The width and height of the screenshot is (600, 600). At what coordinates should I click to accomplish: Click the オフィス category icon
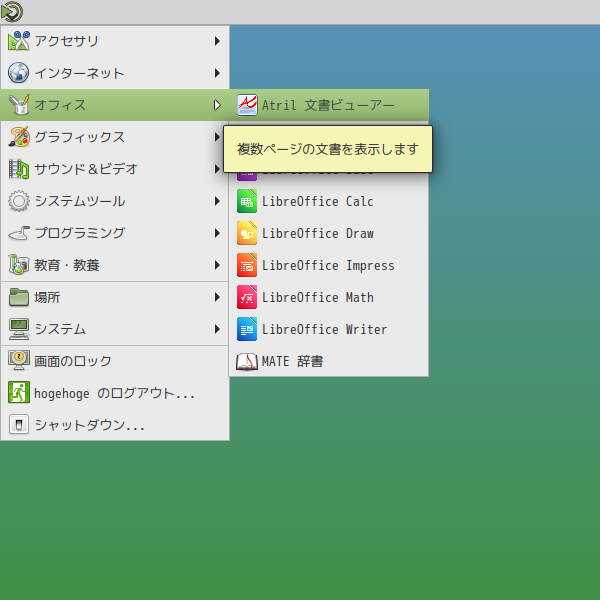coord(18,105)
